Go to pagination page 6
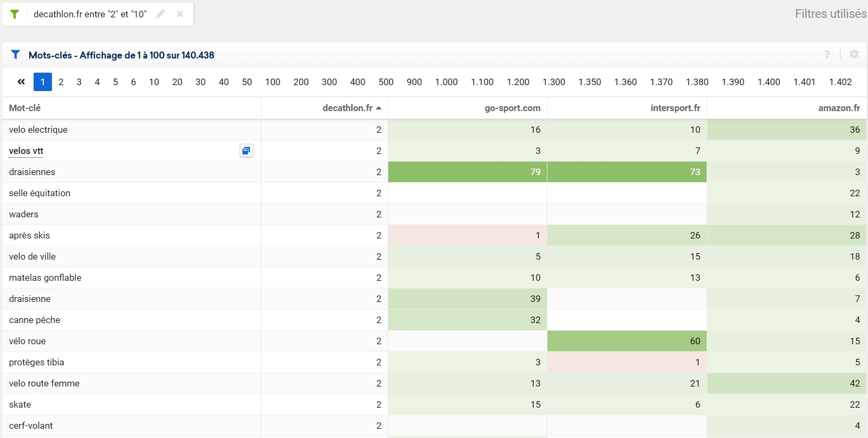The height and width of the screenshot is (438, 868). pos(133,82)
